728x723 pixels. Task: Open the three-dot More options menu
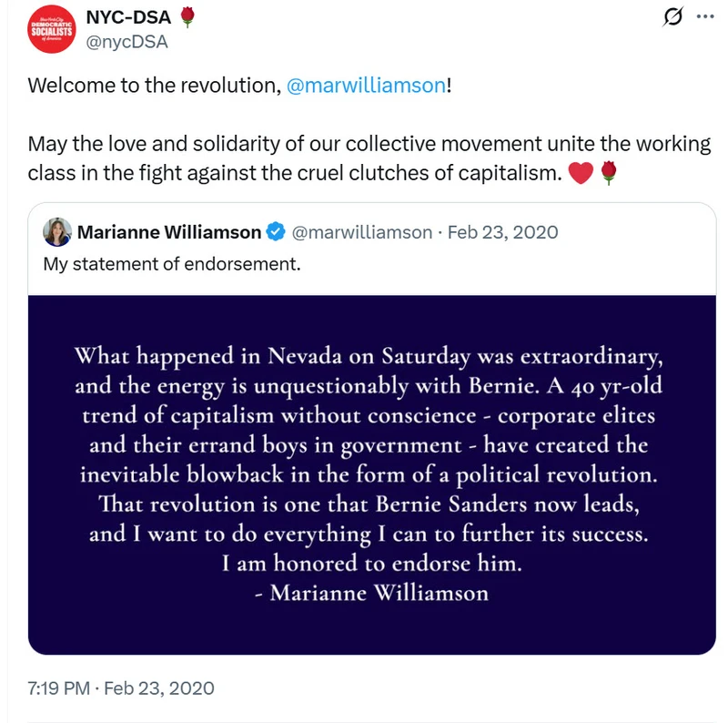[705, 17]
